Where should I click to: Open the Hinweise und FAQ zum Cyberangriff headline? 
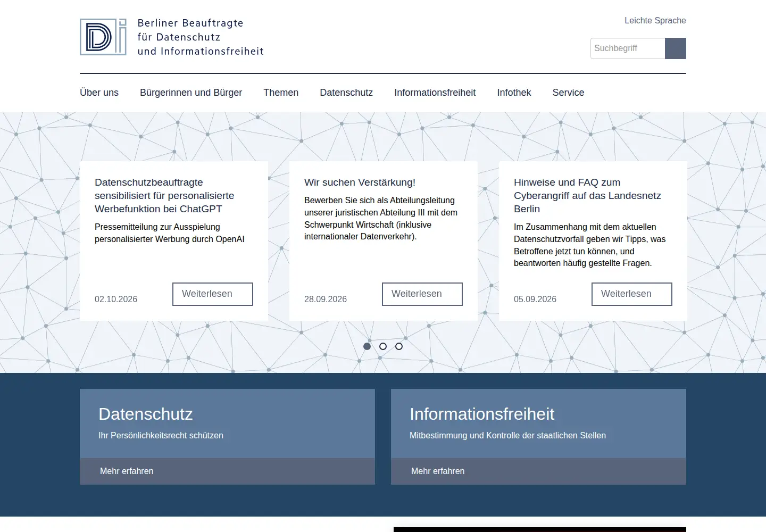pyautogui.click(x=587, y=196)
